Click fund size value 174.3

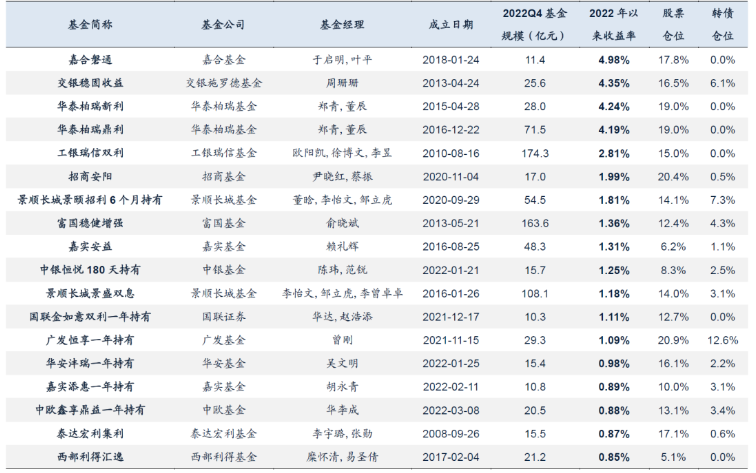click(x=535, y=153)
